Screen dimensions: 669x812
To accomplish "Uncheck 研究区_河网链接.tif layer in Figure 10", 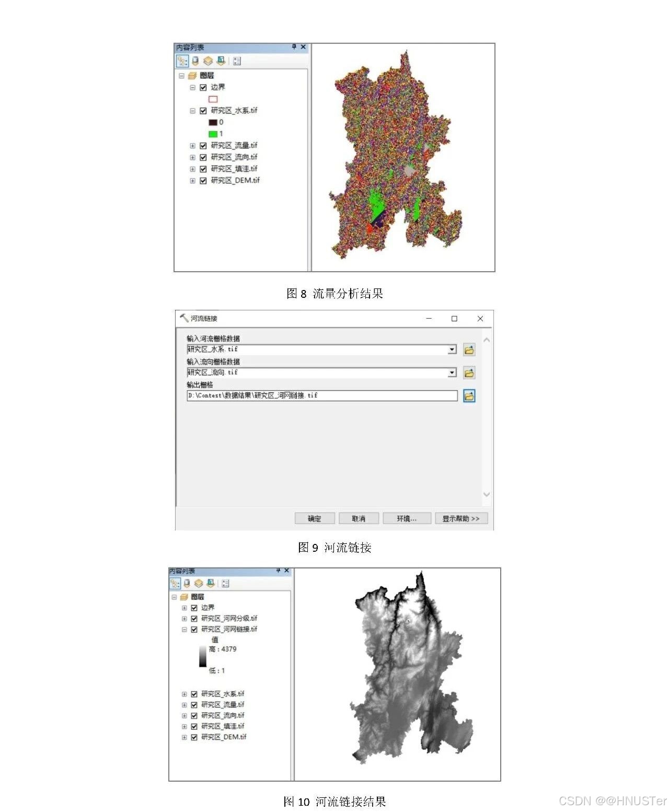I will (x=194, y=630).
